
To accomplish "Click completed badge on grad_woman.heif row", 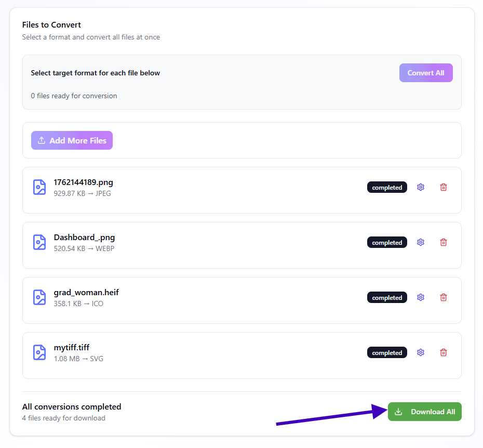I will point(387,298).
